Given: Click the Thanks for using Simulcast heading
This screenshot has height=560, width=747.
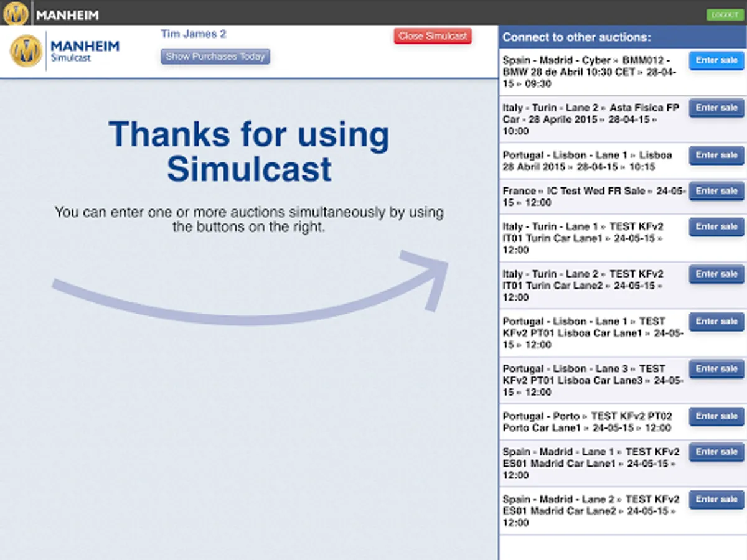Looking at the screenshot, I should tap(249, 151).
